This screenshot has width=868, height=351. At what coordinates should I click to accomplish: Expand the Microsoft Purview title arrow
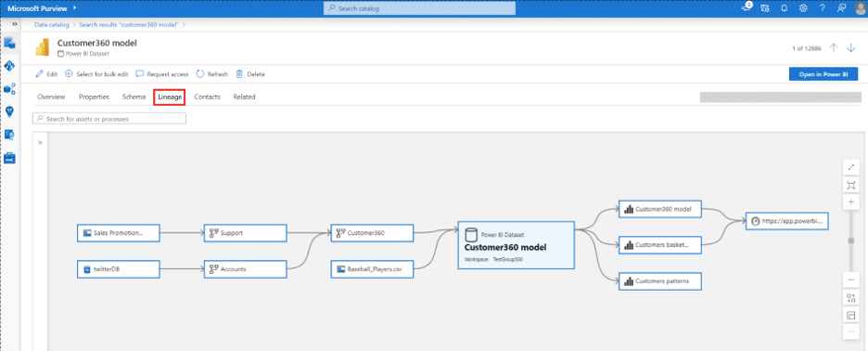pos(74,8)
